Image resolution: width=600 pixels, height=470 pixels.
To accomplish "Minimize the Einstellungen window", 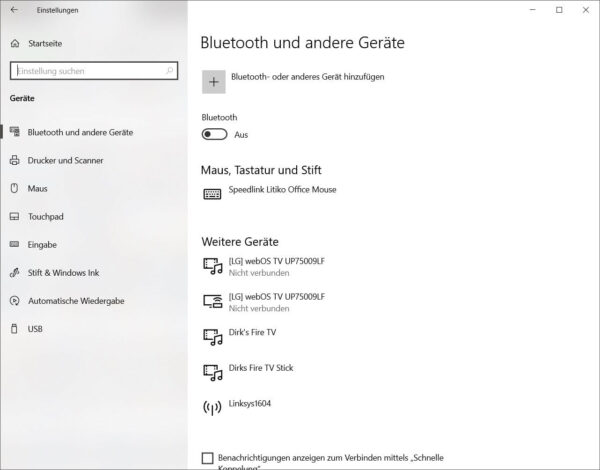I will point(532,10).
